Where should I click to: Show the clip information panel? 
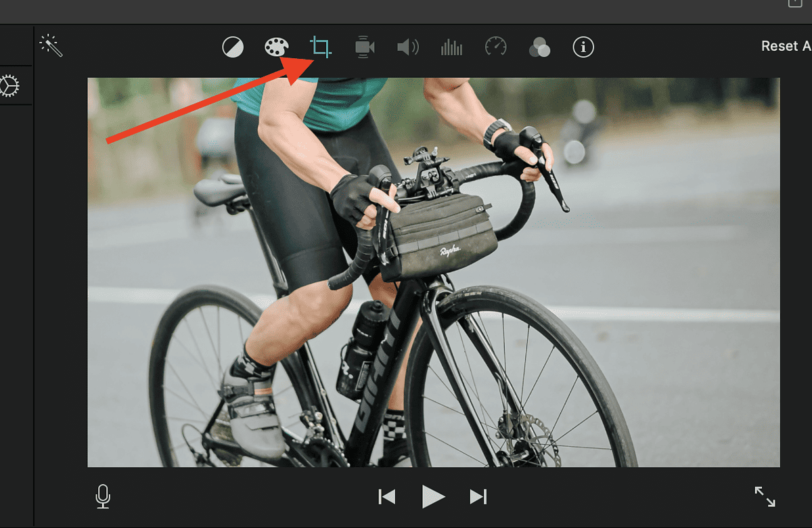583,47
